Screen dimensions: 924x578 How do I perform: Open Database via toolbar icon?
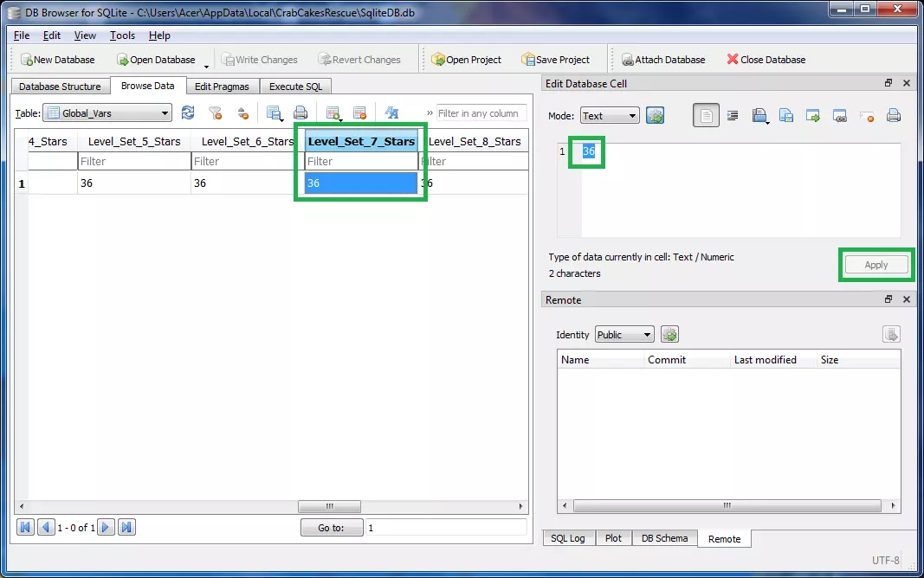pyautogui.click(x=122, y=60)
